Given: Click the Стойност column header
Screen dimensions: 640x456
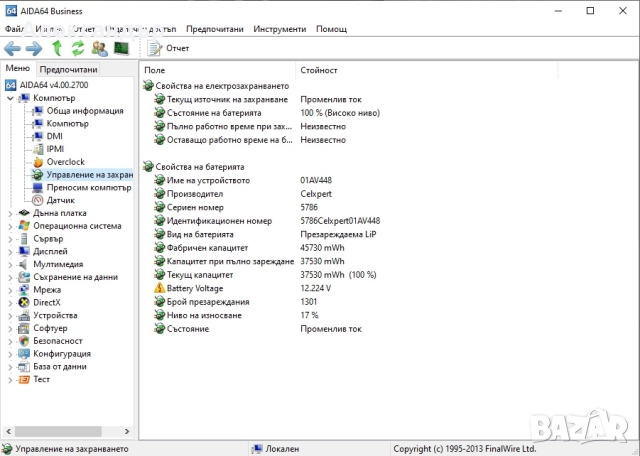Looking at the screenshot, I should coord(427,70).
